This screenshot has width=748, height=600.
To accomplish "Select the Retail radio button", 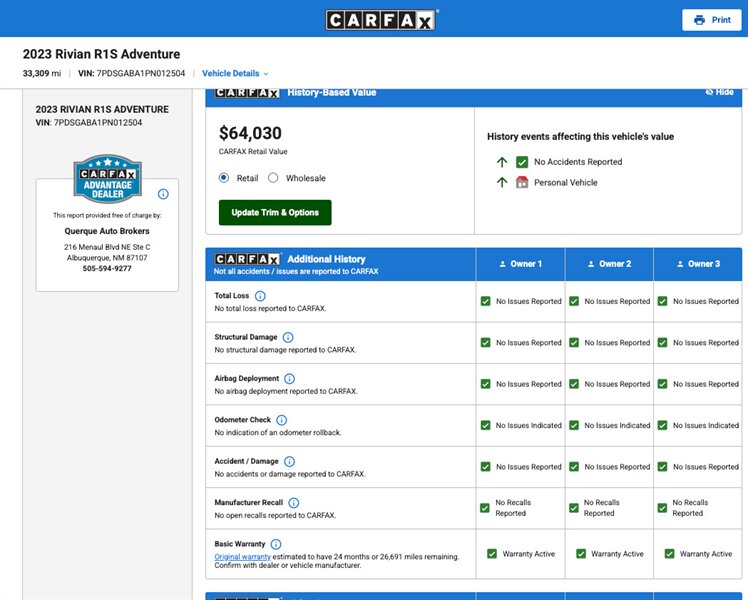I will tap(224, 178).
